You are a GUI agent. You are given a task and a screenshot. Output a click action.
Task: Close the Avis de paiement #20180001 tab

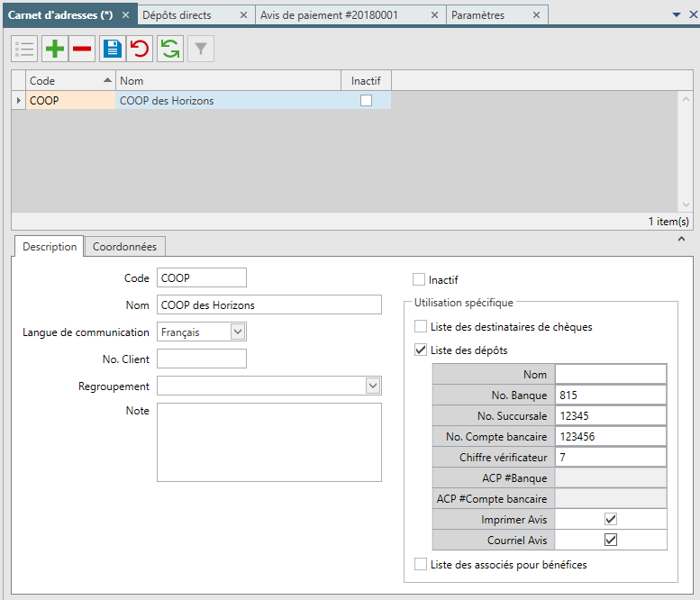[x=434, y=15]
